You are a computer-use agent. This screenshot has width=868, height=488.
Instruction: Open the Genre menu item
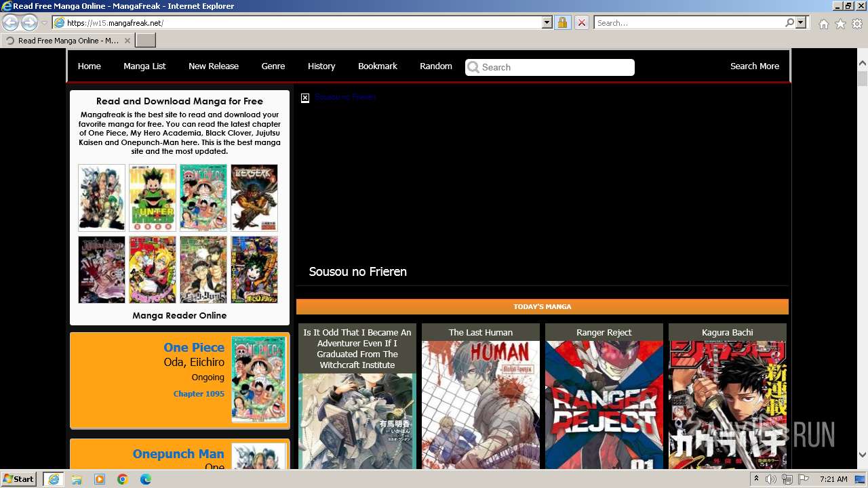[x=273, y=66]
